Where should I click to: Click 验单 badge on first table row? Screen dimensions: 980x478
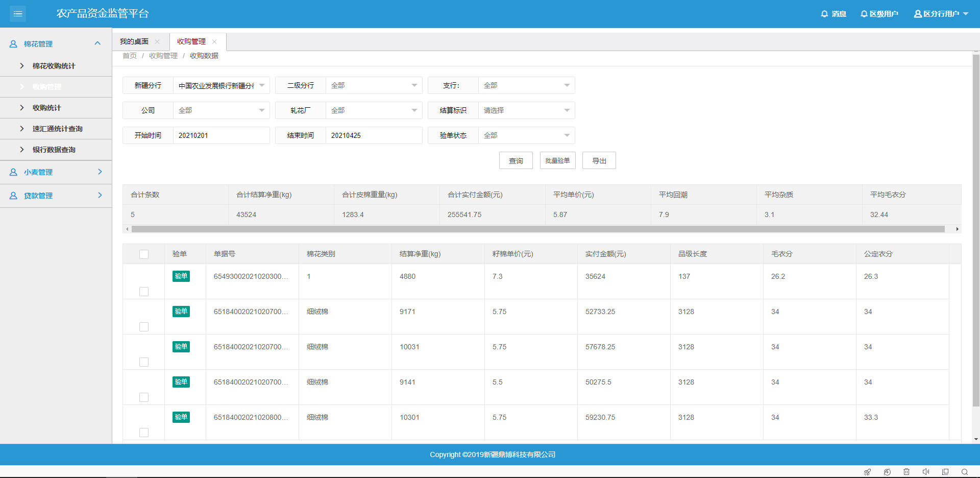pos(181,276)
